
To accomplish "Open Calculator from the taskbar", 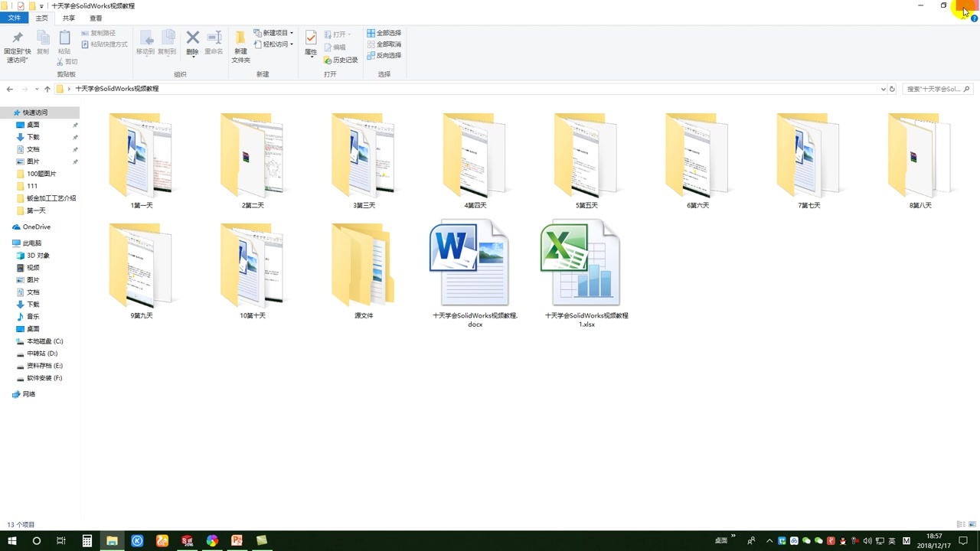I will click(x=87, y=540).
